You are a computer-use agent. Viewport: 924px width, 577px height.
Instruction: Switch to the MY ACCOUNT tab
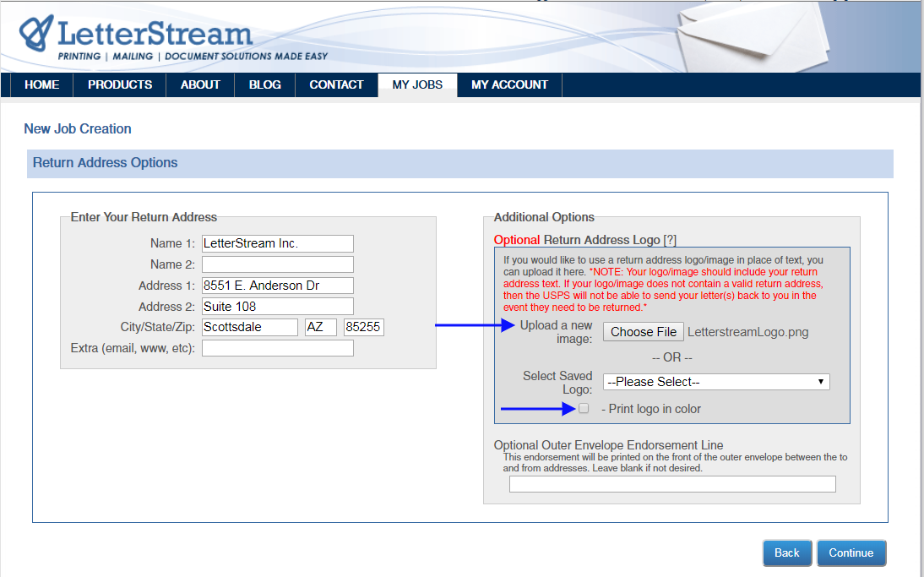tap(509, 84)
